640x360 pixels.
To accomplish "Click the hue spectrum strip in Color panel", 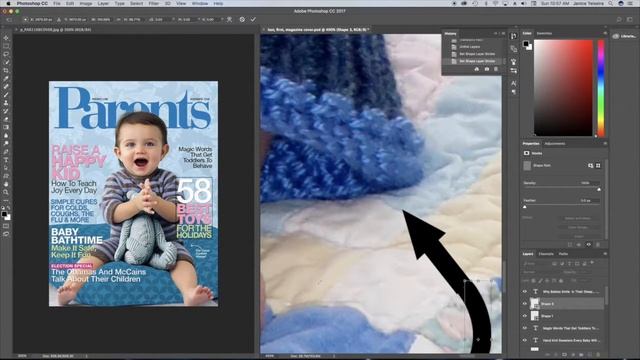I will point(601,88).
